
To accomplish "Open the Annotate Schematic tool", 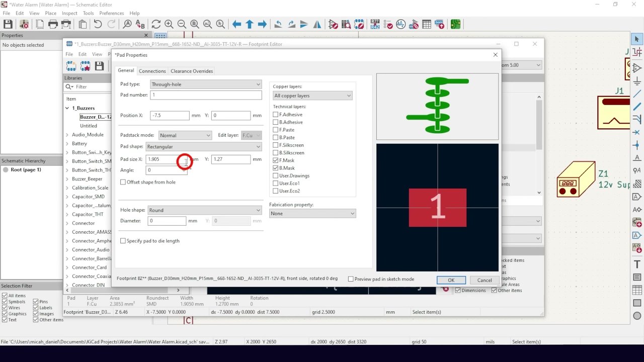I will click(x=375, y=24).
